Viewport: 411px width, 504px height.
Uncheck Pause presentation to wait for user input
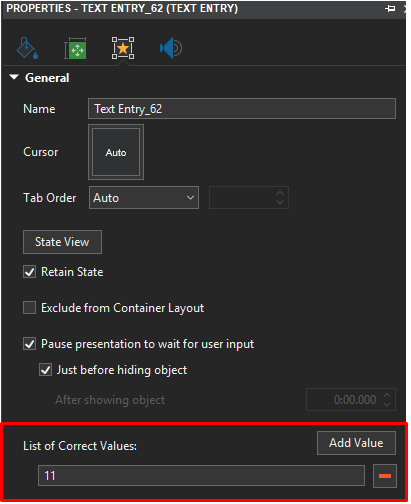(29, 344)
